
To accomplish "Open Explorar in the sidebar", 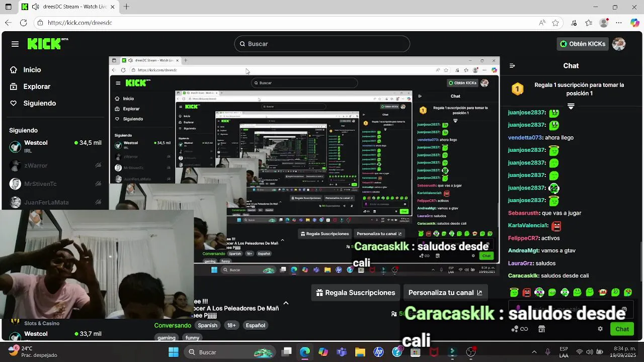I will [x=30, y=86].
